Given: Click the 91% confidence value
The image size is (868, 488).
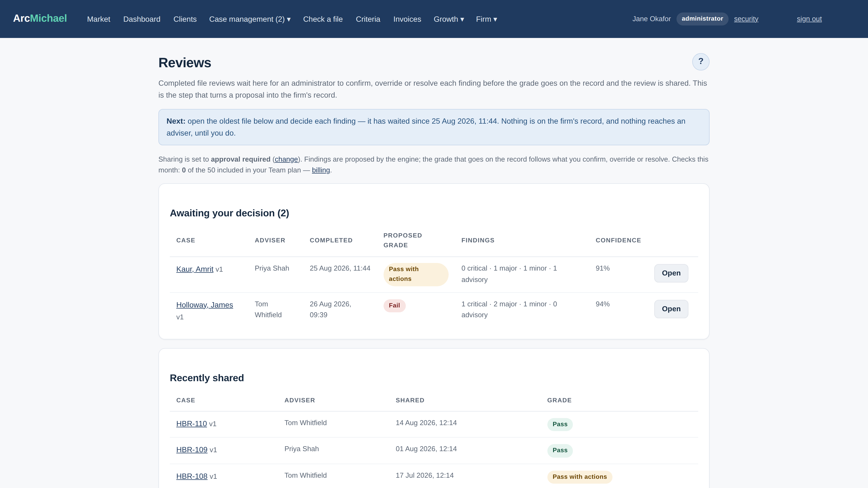Looking at the screenshot, I should (x=602, y=268).
